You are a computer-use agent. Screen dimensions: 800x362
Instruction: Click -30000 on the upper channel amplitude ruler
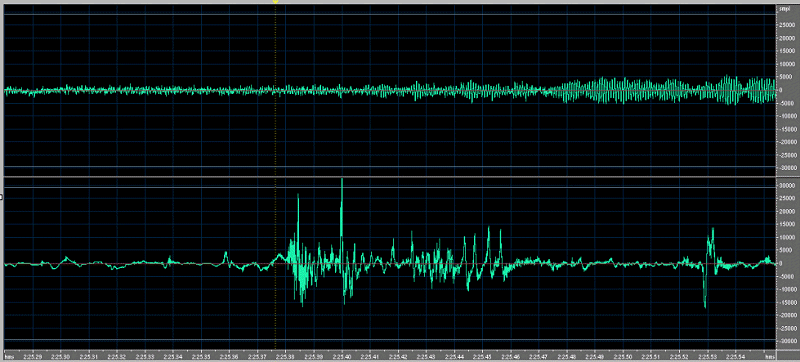(x=787, y=168)
